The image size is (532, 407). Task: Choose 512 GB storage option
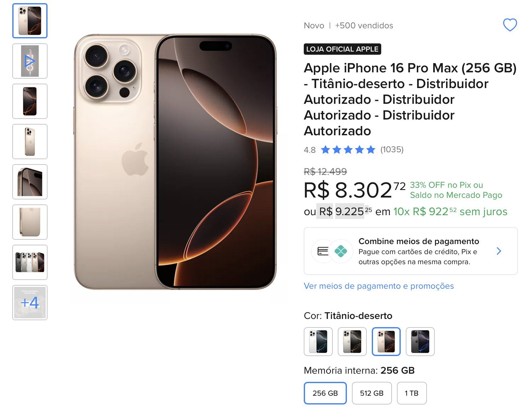tap(372, 393)
